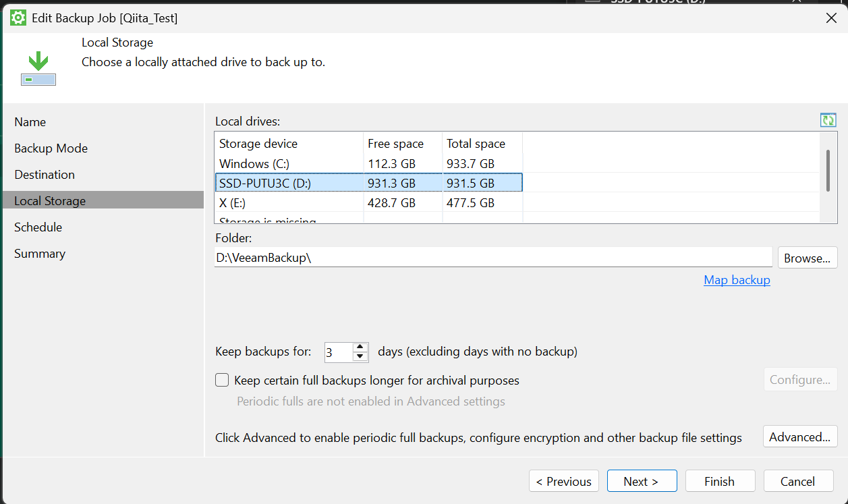
Task: Go to the Name step
Action: (x=30, y=122)
